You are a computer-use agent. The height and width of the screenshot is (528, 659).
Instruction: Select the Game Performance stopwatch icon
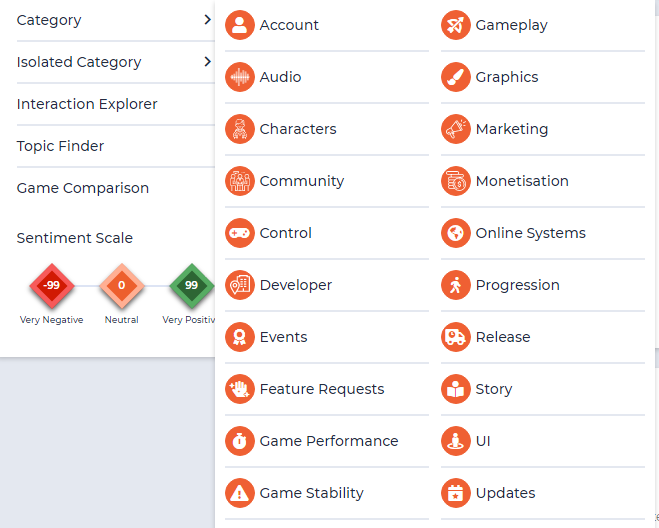(x=240, y=441)
